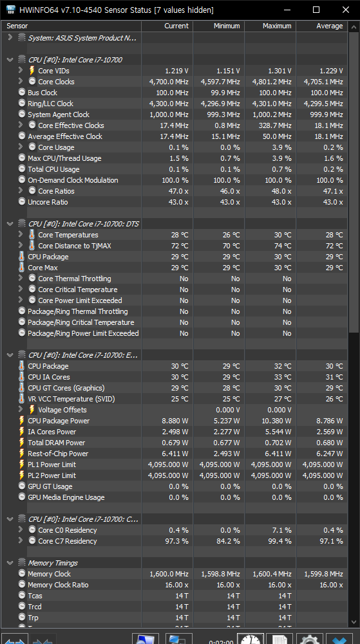
Task: Expand the Voltage Offsets row
Action: (x=20, y=409)
